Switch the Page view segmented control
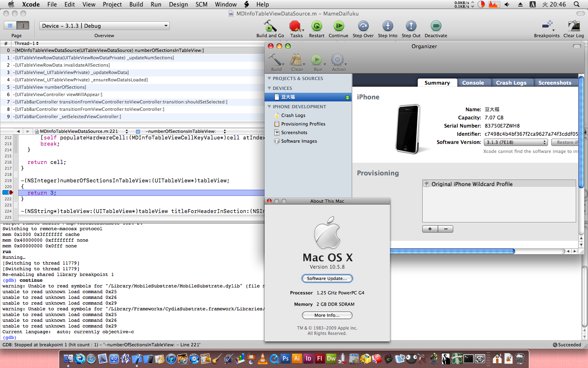588x368 pixels. [x=16, y=26]
